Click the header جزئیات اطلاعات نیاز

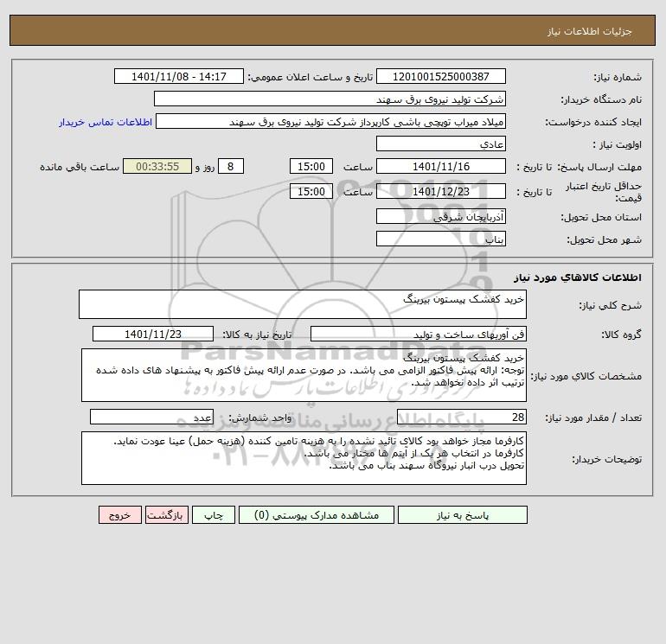590,31
